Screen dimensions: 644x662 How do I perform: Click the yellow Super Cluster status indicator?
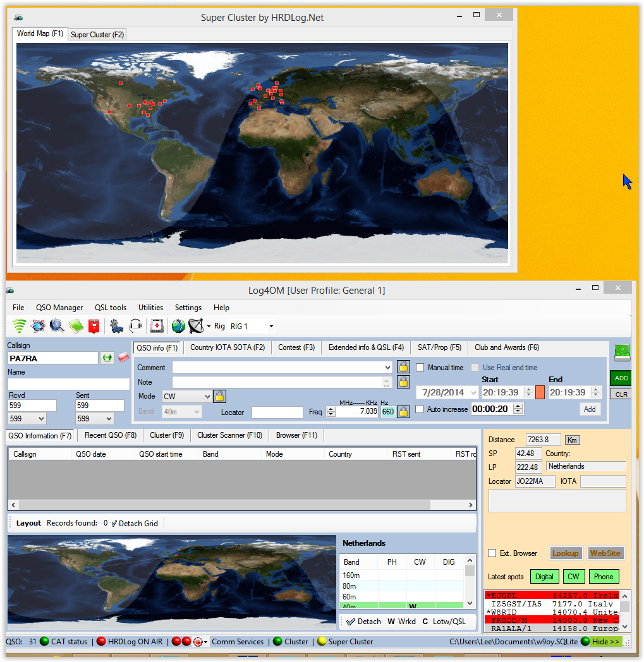(322, 641)
